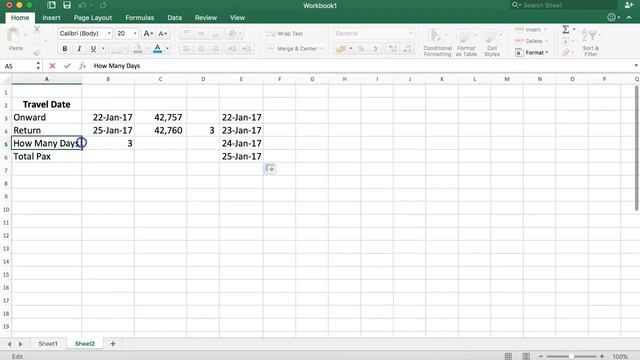Toggle Bold formatting
640x360 pixels.
coord(64,49)
